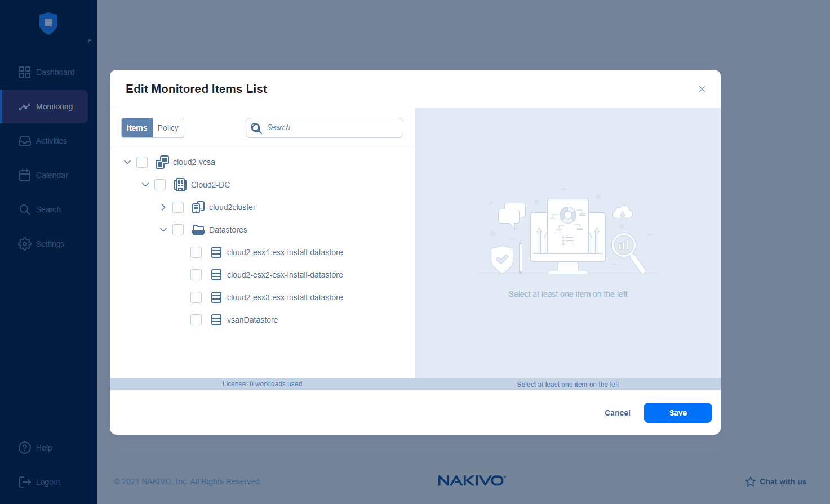Click the Settings gear icon
The height and width of the screenshot is (504, 830).
point(25,244)
